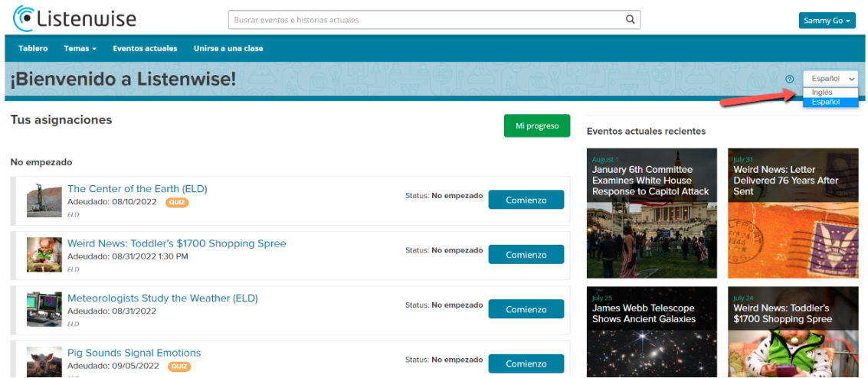Viewport: 868px width, 378px height.
Task: Focus the Buscar eventos search field
Action: 434,19
